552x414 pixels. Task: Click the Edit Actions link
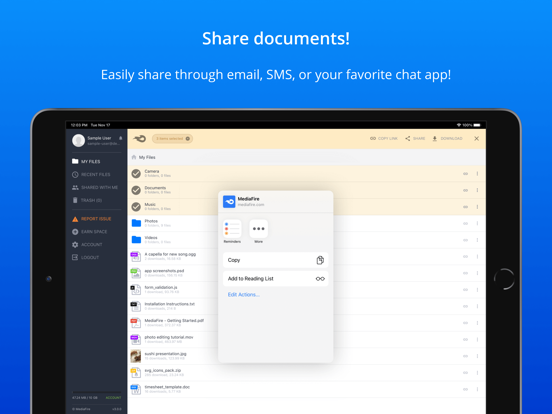(244, 295)
